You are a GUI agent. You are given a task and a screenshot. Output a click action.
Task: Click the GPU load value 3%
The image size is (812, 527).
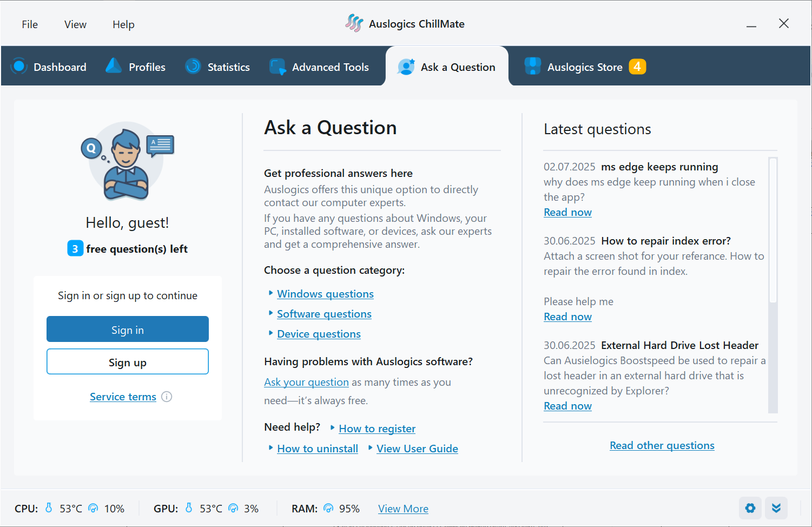(x=251, y=509)
